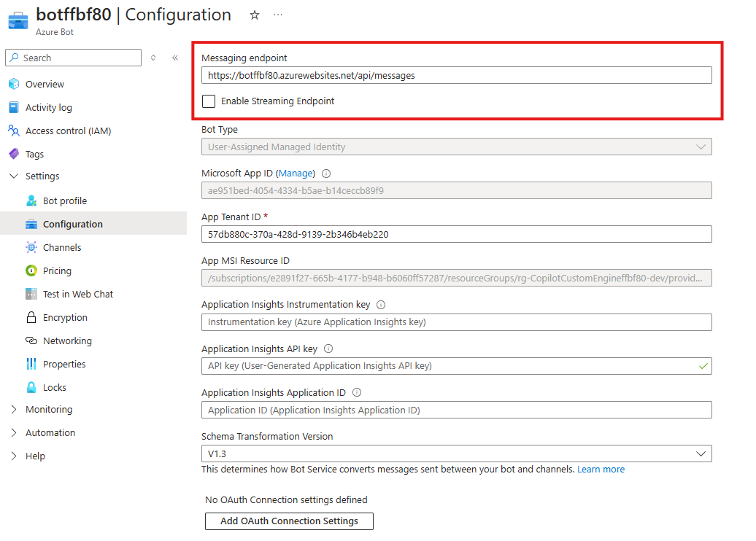The height and width of the screenshot is (541, 756).
Task: Click the Encryption padlock icon
Action: [x=31, y=317]
